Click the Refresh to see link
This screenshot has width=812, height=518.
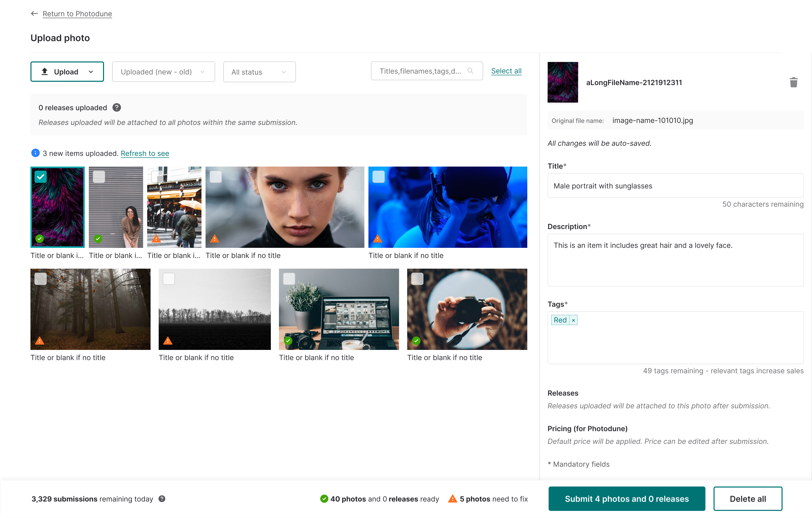click(145, 153)
